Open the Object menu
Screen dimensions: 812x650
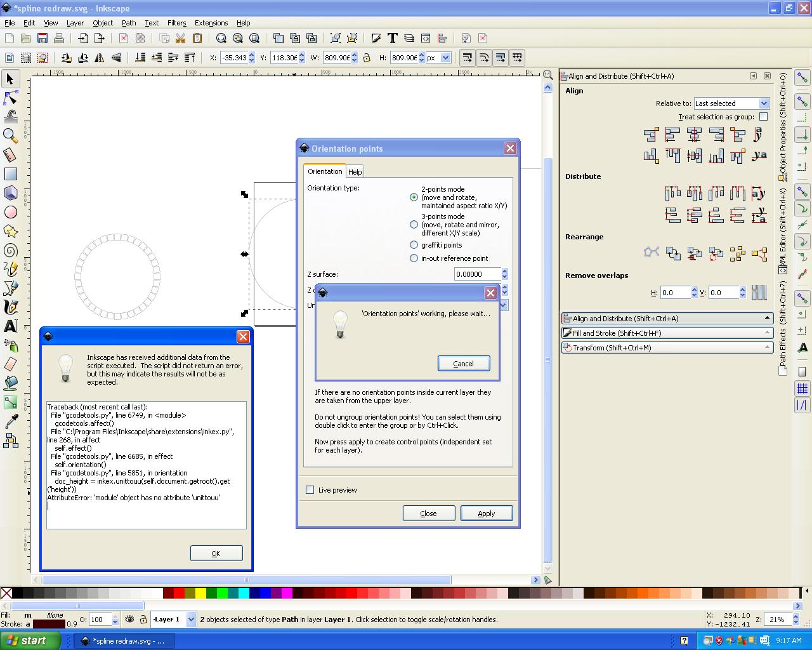point(103,23)
